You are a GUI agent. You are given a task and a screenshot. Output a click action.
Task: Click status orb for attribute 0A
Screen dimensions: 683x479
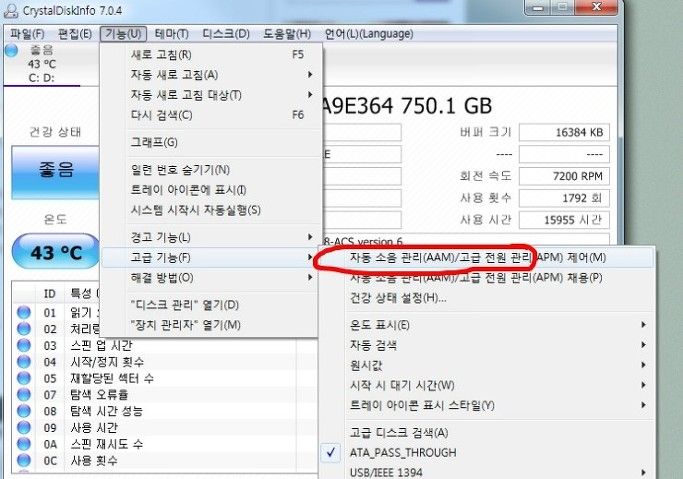24,444
